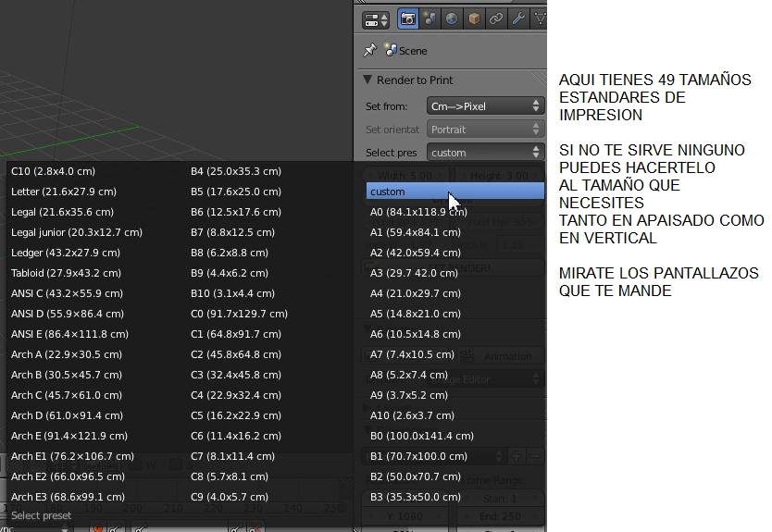Pick B0 (100.0x141.4 cm) from list
Screen dimensions: 772x532
click(422, 436)
